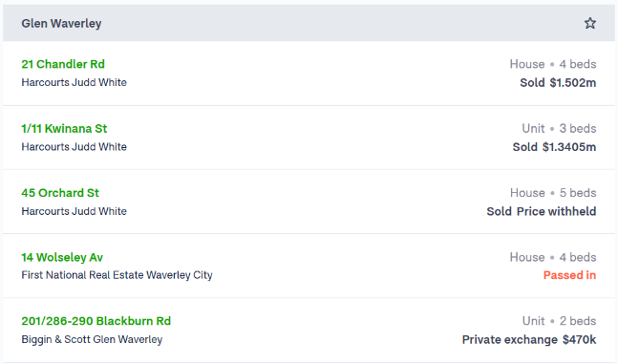
Task: Open the 1/11 Kwinana St listing
Action: (x=64, y=129)
